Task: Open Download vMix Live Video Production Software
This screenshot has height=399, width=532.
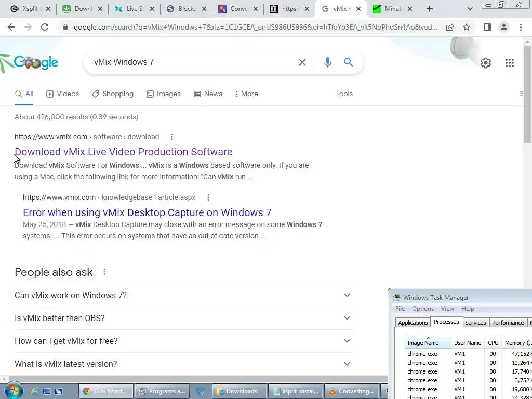Action: (x=124, y=152)
